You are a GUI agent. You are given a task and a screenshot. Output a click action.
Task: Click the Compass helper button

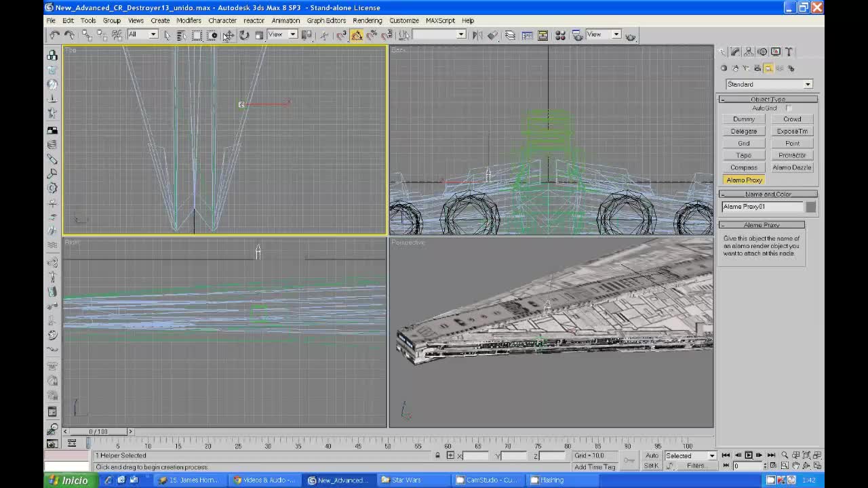(744, 167)
